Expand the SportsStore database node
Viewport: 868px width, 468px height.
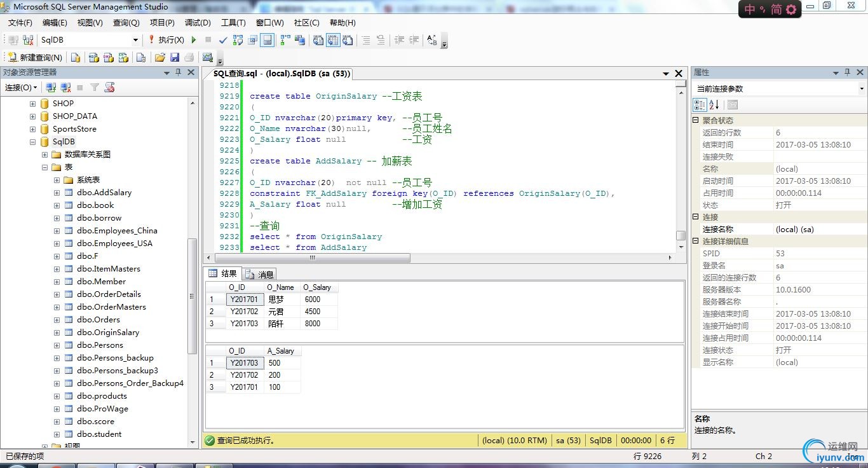pyautogui.click(x=32, y=129)
